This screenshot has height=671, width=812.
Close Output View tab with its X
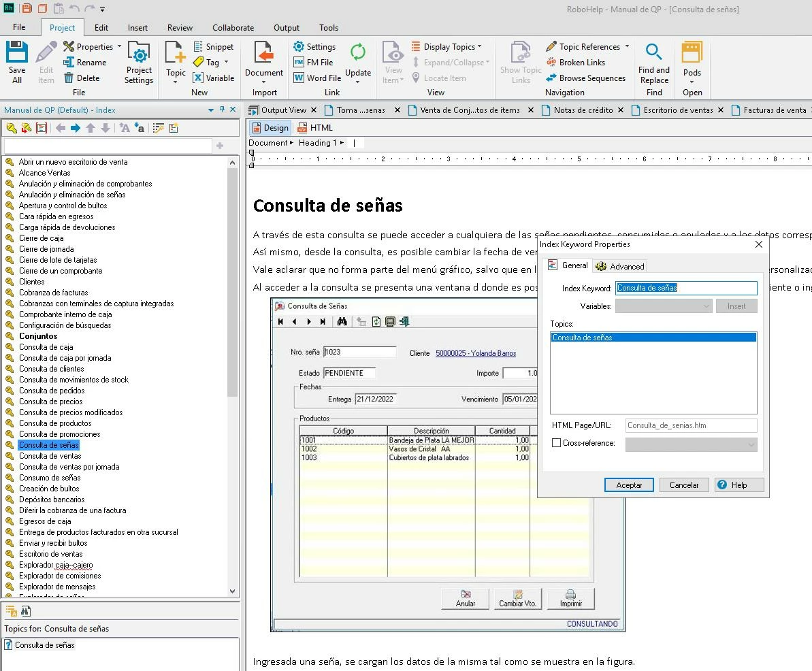coord(314,110)
